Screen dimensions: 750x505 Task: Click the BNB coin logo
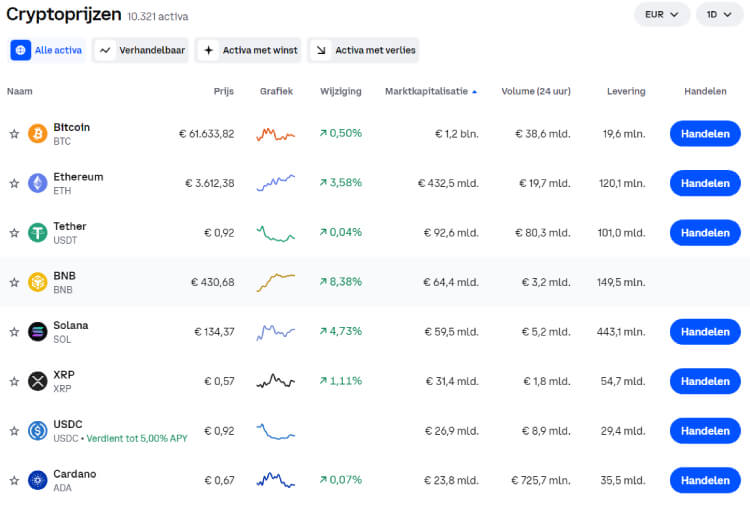(37, 282)
